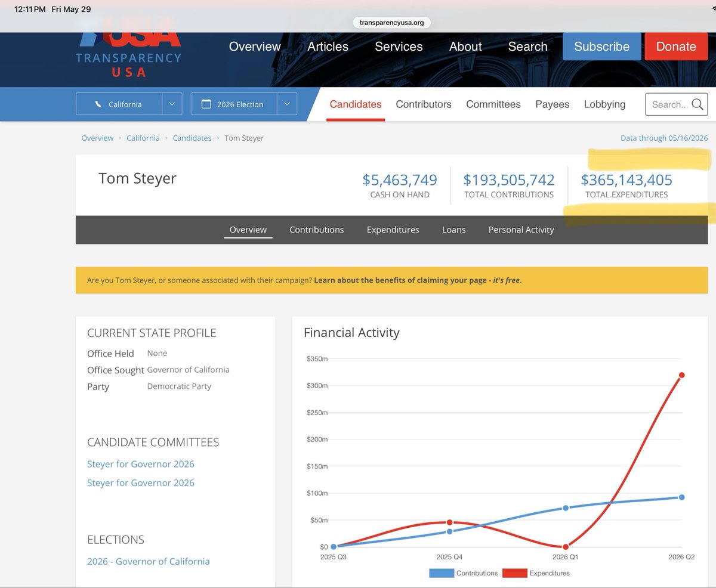Click the $193,505,742 total contributions figure
The width and height of the screenshot is (716, 588).
[509, 180]
